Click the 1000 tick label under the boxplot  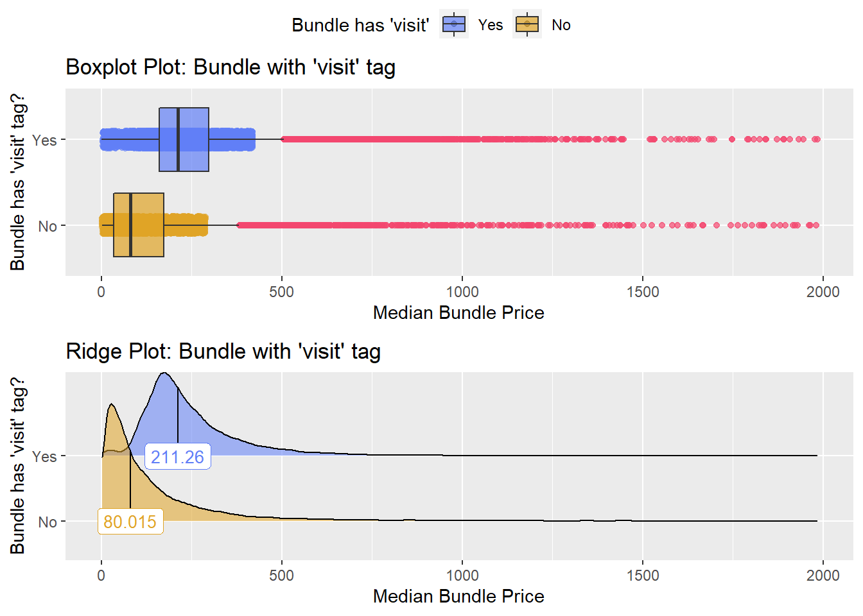tap(462, 292)
